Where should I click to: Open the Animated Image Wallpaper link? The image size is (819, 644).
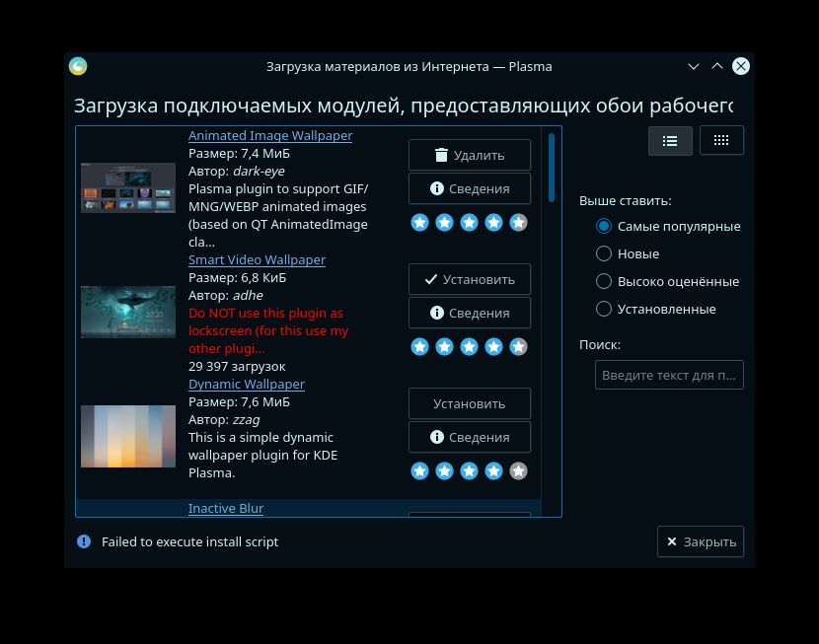270,136
